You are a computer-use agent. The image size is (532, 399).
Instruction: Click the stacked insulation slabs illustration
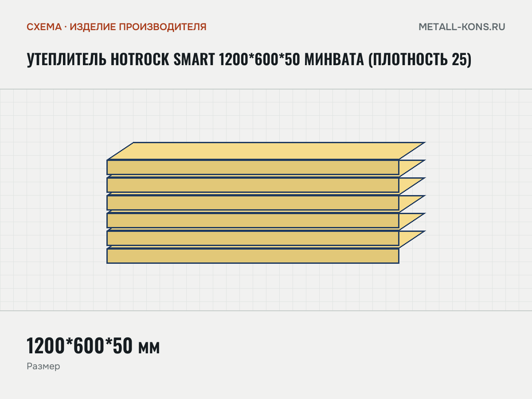click(x=266, y=203)
